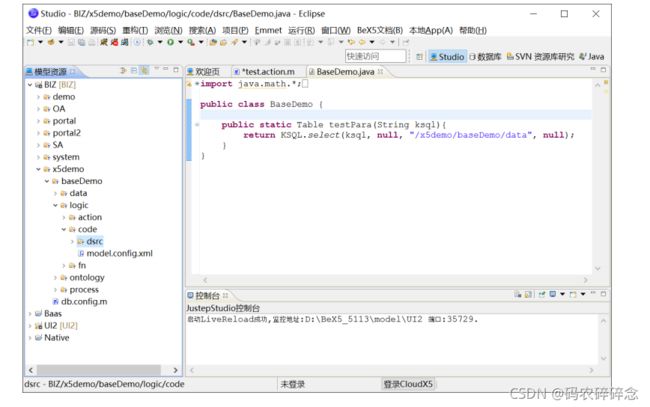Select the Native node in tree
This screenshot has height=407, width=650.
(x=52, y=338)
